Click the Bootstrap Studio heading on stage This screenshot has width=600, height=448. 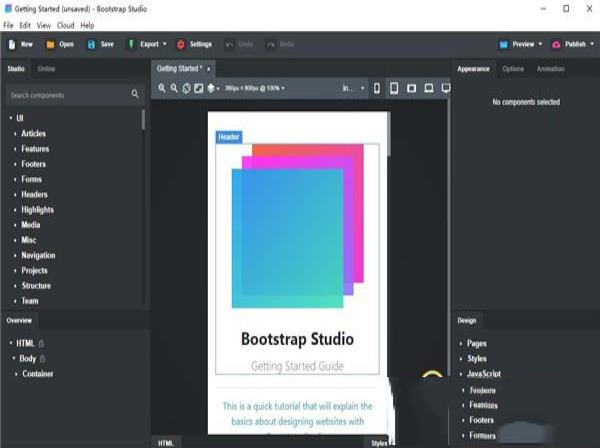point(297,339)
